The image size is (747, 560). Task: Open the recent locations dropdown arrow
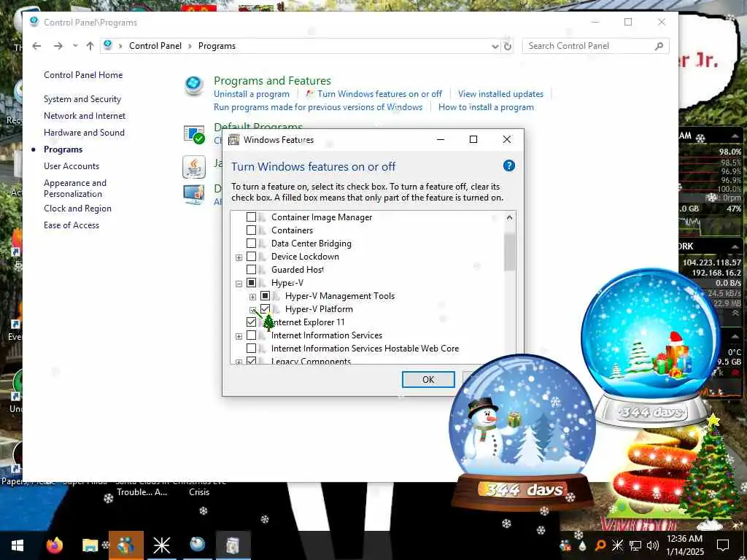pos(75,46)
